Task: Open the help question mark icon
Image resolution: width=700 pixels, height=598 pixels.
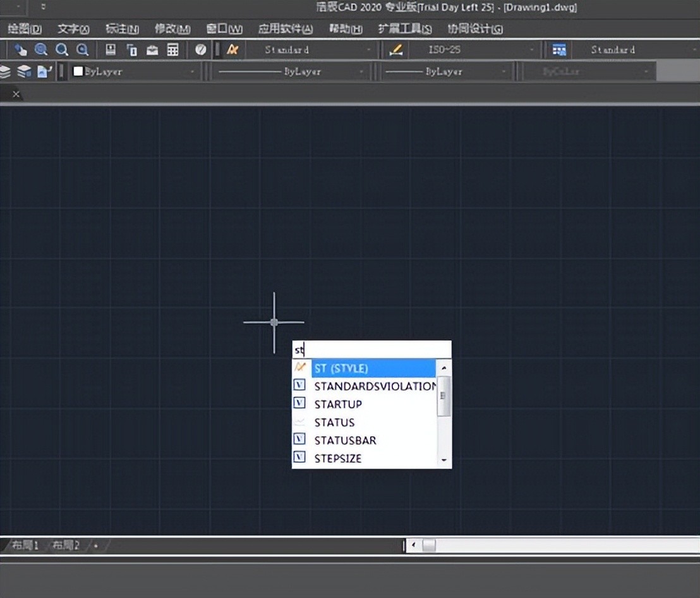Action: (x=201, y=50)
